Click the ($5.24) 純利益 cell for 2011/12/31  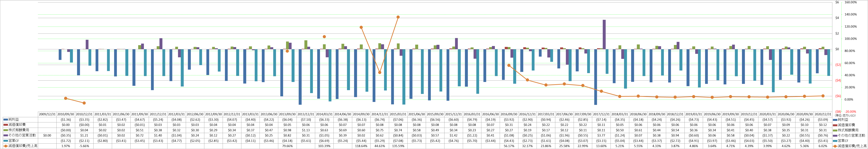(x=158, y=120)
